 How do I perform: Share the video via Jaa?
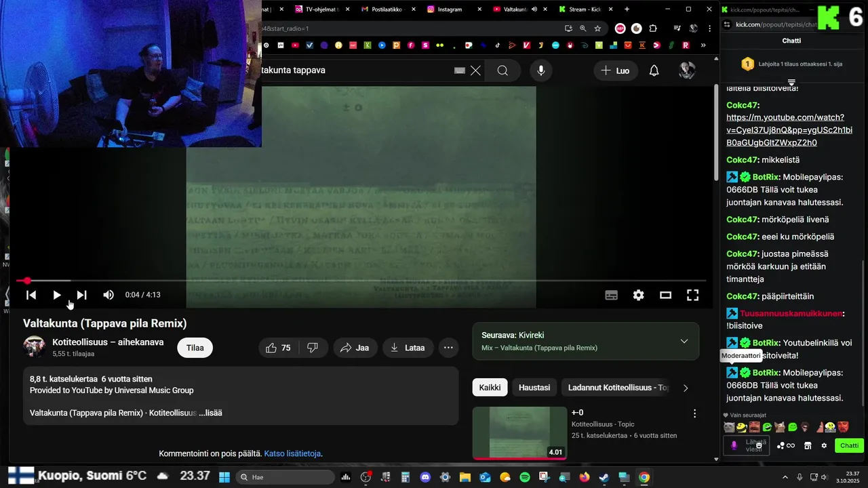pyautogui.click(x=355, y=348)
